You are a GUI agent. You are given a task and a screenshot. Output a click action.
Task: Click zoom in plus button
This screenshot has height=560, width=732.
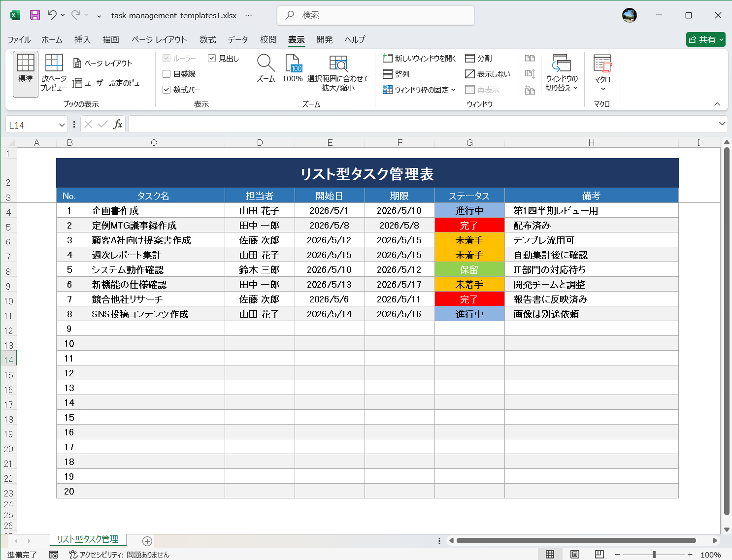pyautogui.click(x=690, y=555)
